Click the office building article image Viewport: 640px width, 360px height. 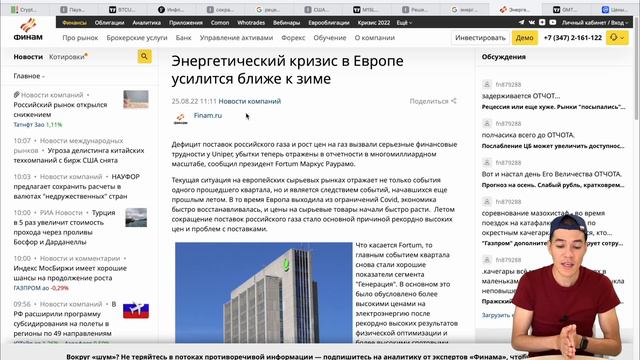264,292
